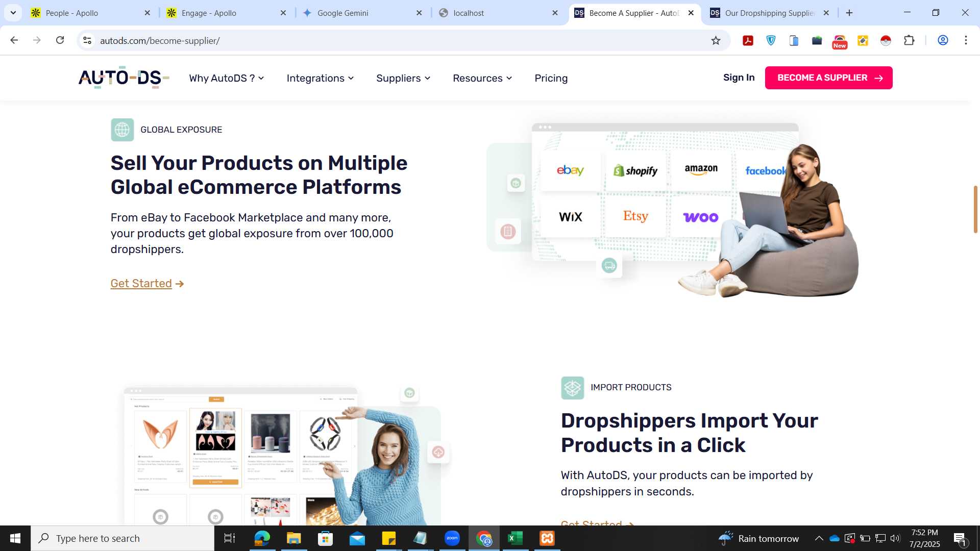
Task: Open Task View on taskbar
Action: tap(230, 538)
